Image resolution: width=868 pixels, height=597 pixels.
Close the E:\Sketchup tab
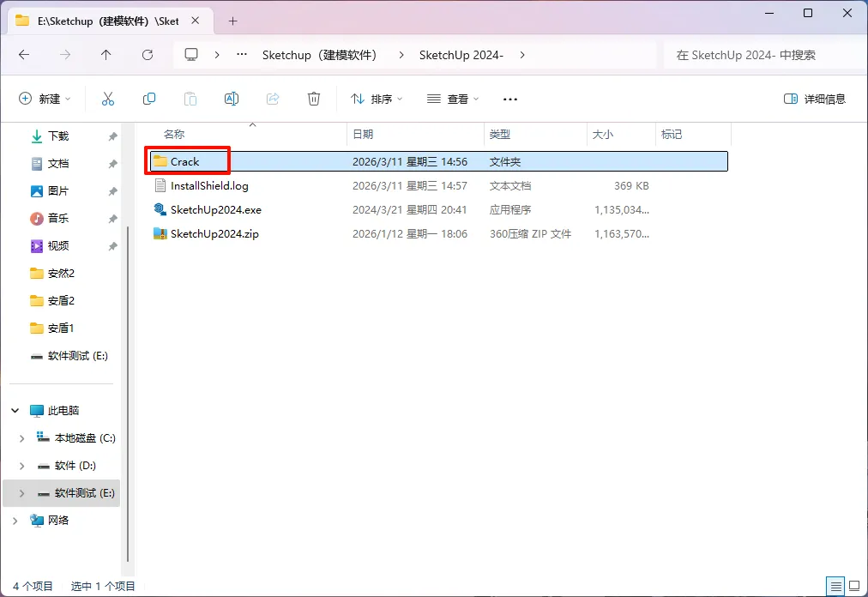coord(196,21)
